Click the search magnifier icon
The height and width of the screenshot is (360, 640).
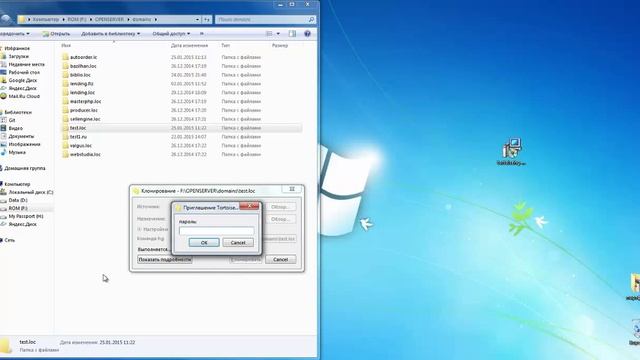pyautogui.click(x=311, y=19)
